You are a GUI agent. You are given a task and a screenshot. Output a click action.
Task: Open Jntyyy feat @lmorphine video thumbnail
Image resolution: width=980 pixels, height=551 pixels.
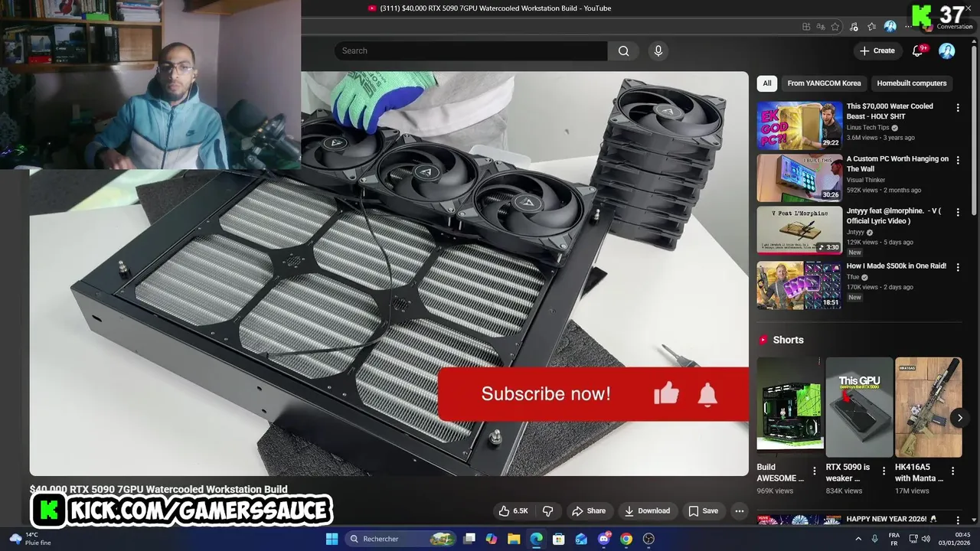point(799,230)
